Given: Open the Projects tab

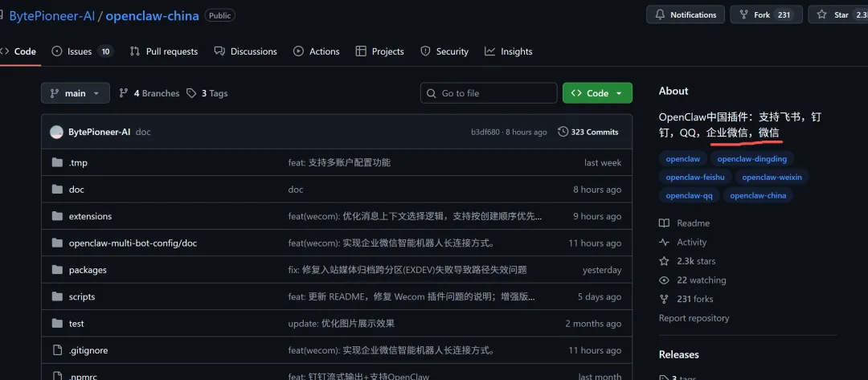Looking at the screenshot, I should click(379, 51).
